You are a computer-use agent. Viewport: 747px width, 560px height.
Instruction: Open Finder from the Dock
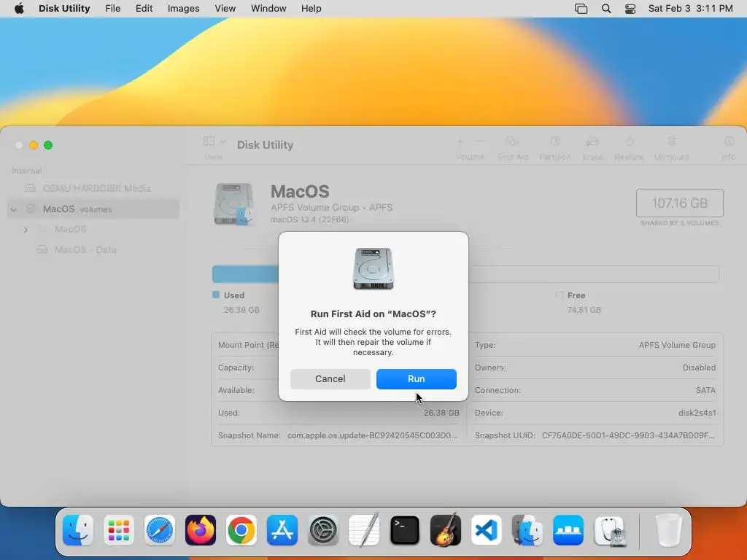[x=78, y=530]
